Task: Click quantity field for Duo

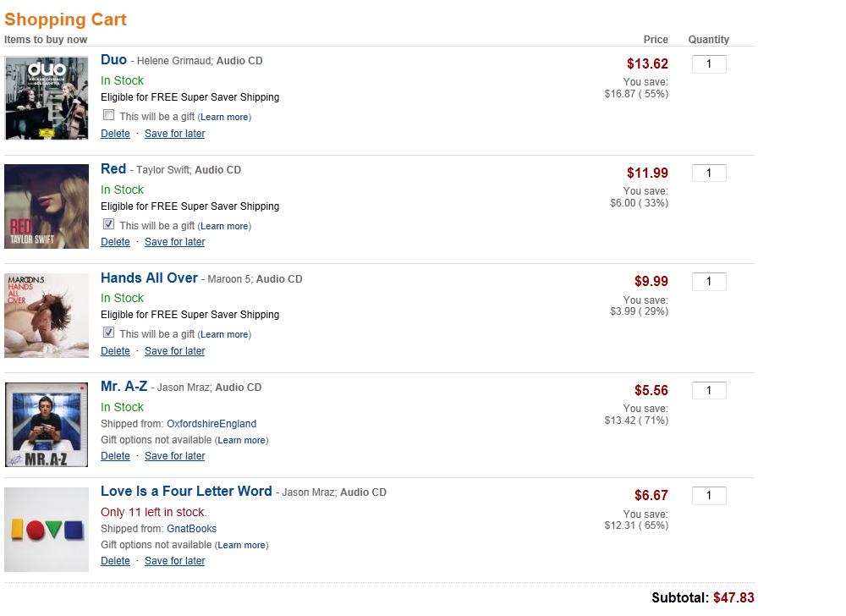Action: [x=709, y=64]
